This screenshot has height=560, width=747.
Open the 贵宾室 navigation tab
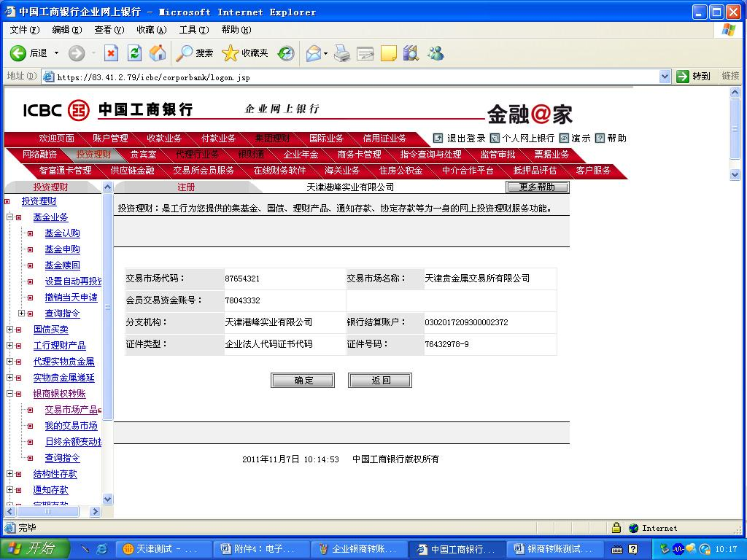(143, 155)
